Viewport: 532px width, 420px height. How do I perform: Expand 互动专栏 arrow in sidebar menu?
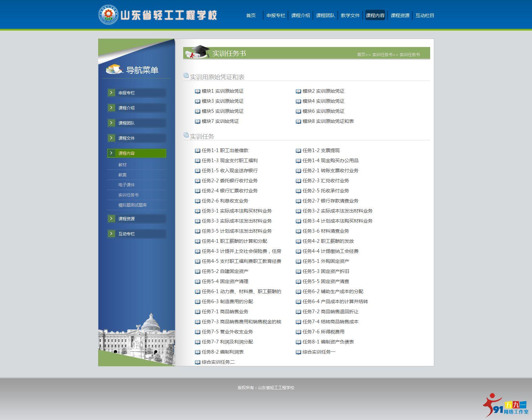(111, 234)
